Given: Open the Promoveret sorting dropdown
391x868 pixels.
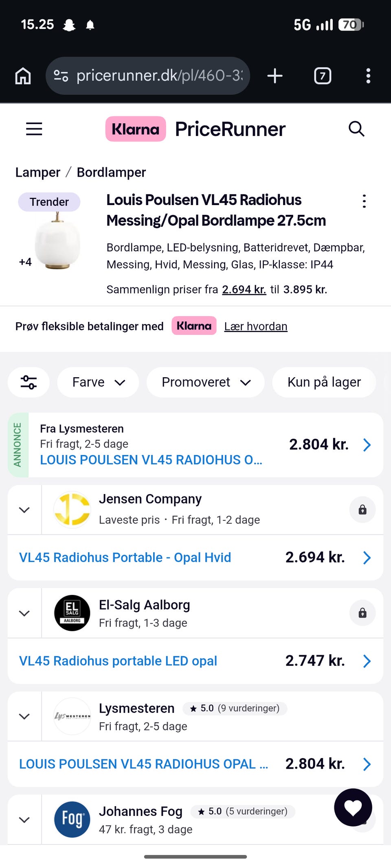Looking at the screenshot, I should click(x=205, y=382).
